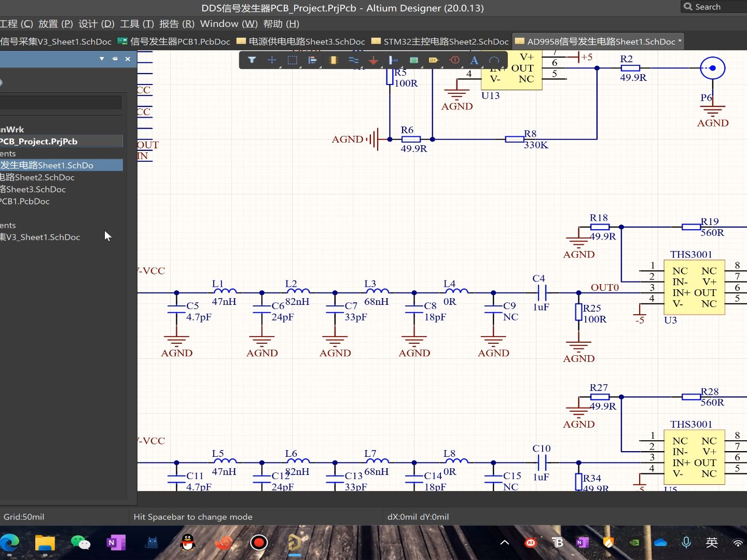Viewport: 747px width, 560px height.
Task: Click the NVIDIA tray icon
Action: coord(634,543)
